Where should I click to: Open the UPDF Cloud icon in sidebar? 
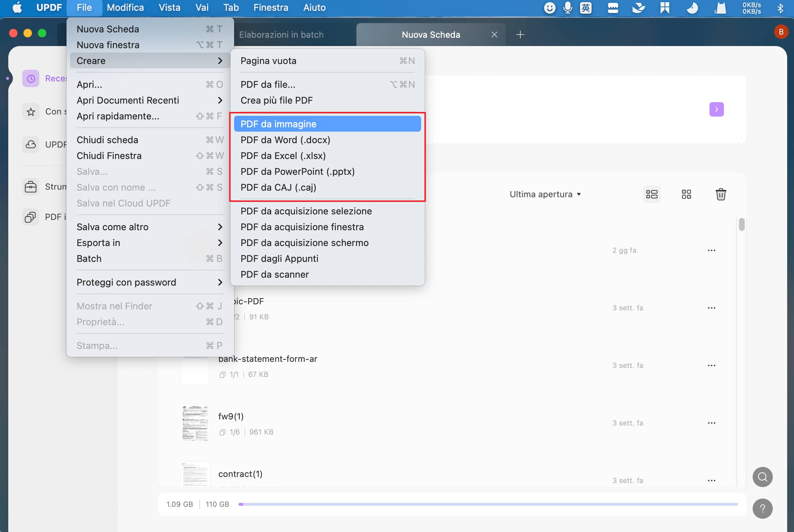click(x=31, y=145)
